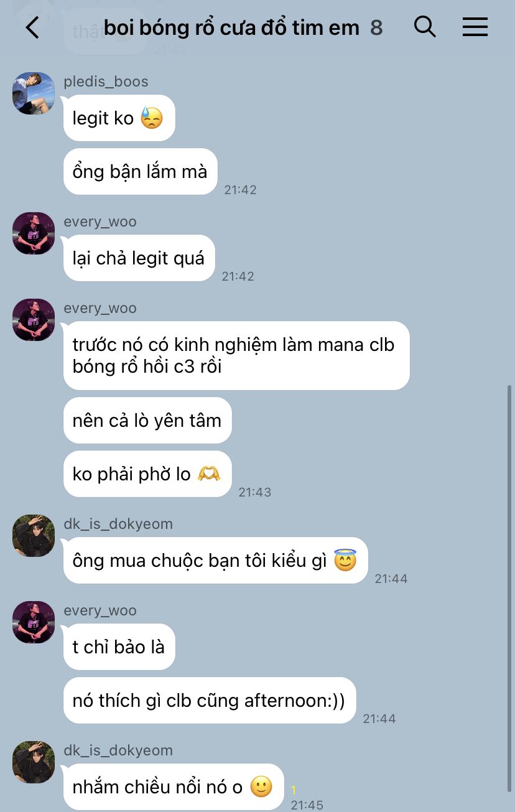Select the 'ko phải phờ lo' message

(x=147, y=474)
